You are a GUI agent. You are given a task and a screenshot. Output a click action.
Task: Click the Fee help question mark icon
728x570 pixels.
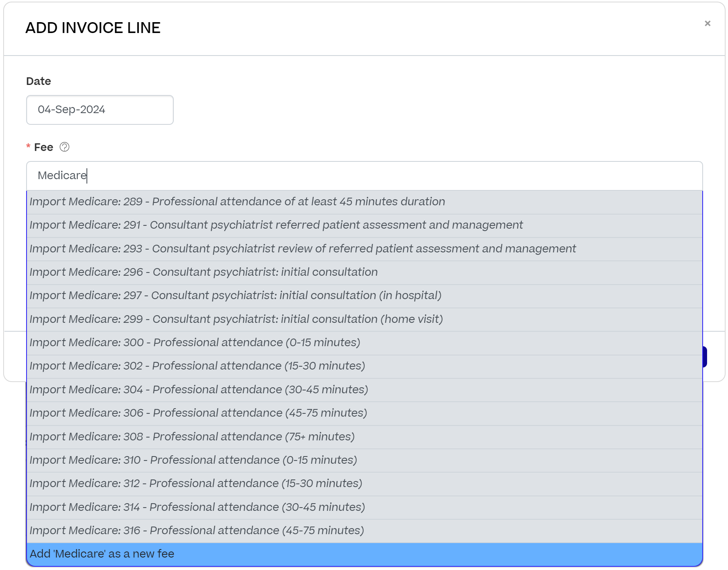pyautogui.click(x=64, y=147)
